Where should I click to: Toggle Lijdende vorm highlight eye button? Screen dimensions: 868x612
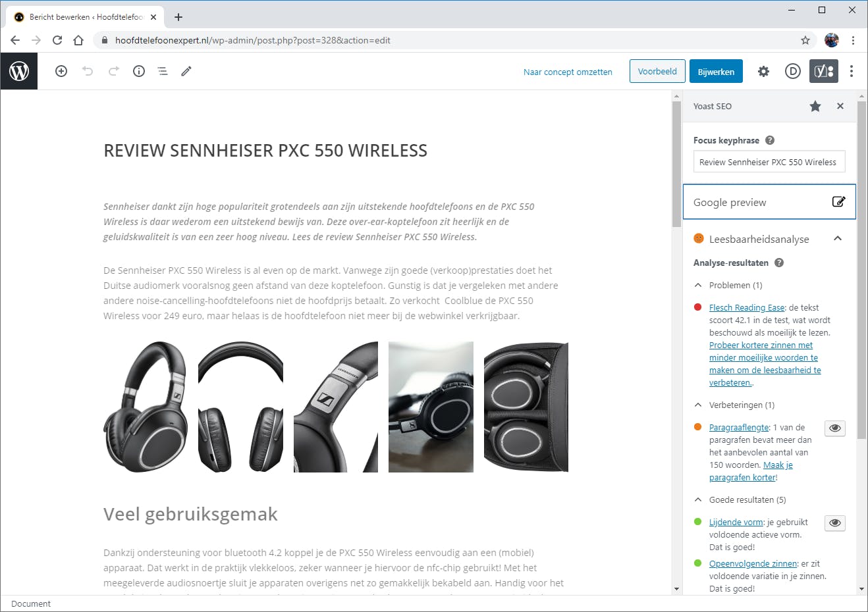click(835, 523)
